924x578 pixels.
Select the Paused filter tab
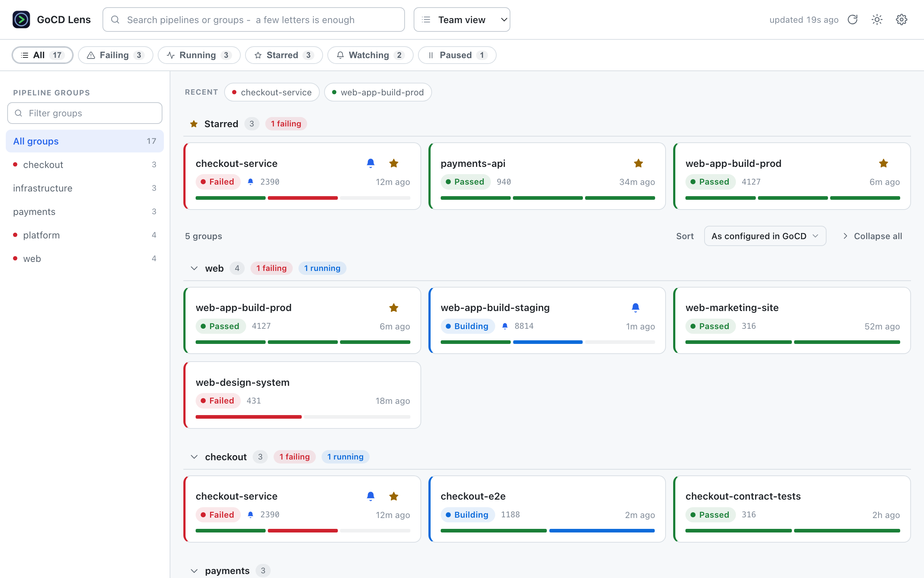[457, 55]
